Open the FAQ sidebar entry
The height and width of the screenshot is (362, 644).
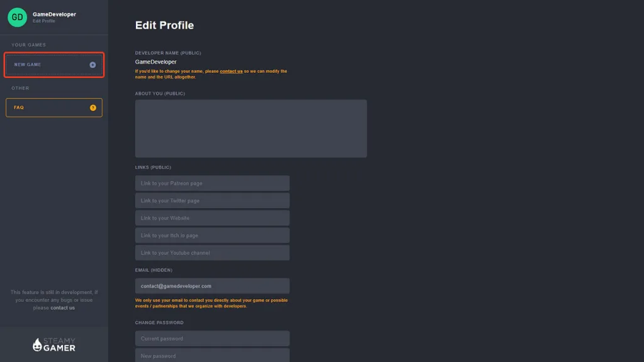[54, 107]
